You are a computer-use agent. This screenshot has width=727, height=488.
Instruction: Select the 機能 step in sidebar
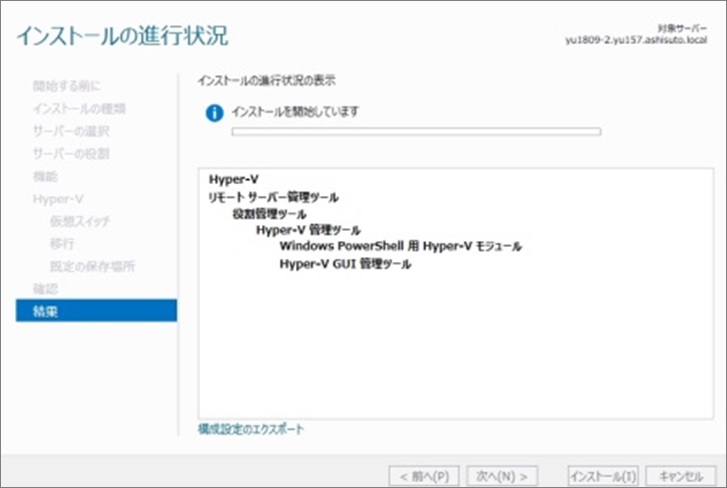[x=45, y=176]
